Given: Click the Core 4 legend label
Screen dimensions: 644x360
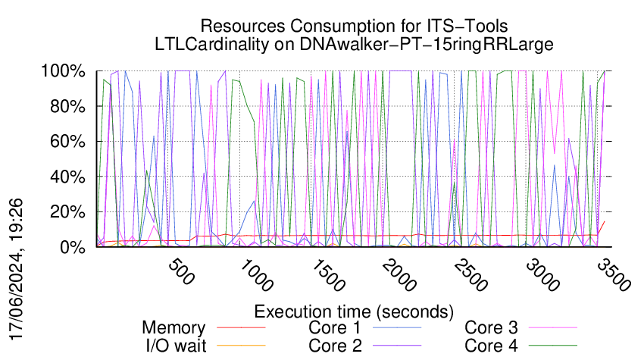Looking at the screenshot, I should click(x=491, y=346).
